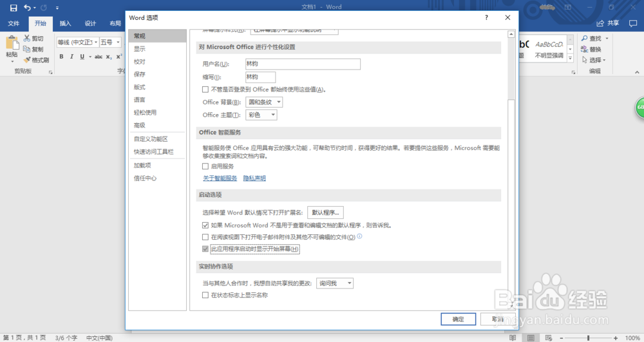Screen dimensions: 644x342
Task: Switch to the 设计 ribbon tab
Action: [x=90, y=23]
